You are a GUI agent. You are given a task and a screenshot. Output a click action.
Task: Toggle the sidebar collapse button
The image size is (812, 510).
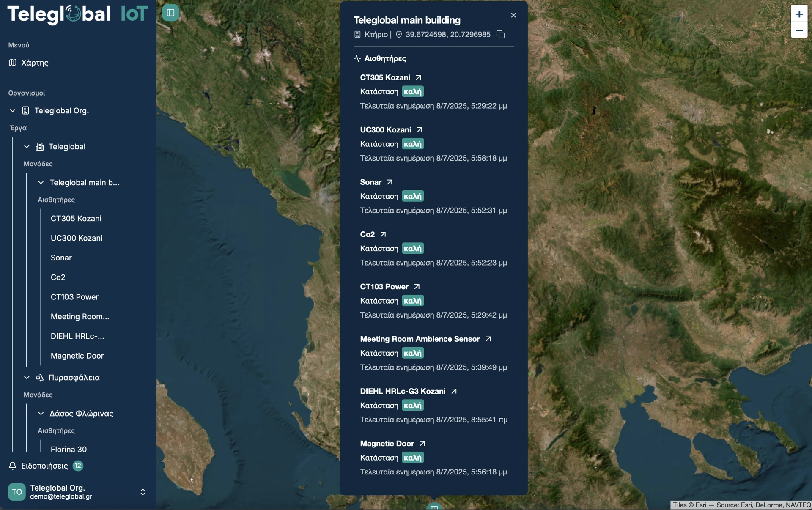click(x=170, y=13)
